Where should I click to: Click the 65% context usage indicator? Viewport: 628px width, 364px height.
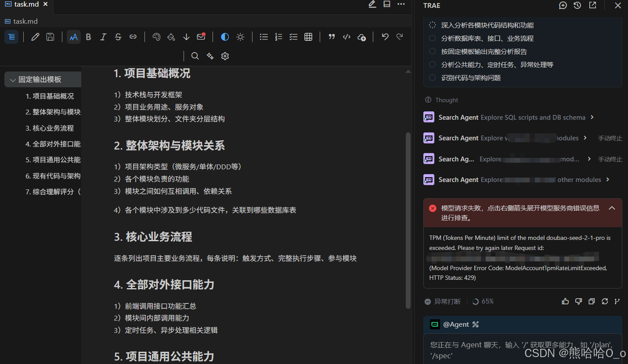(x=483, y=301)
